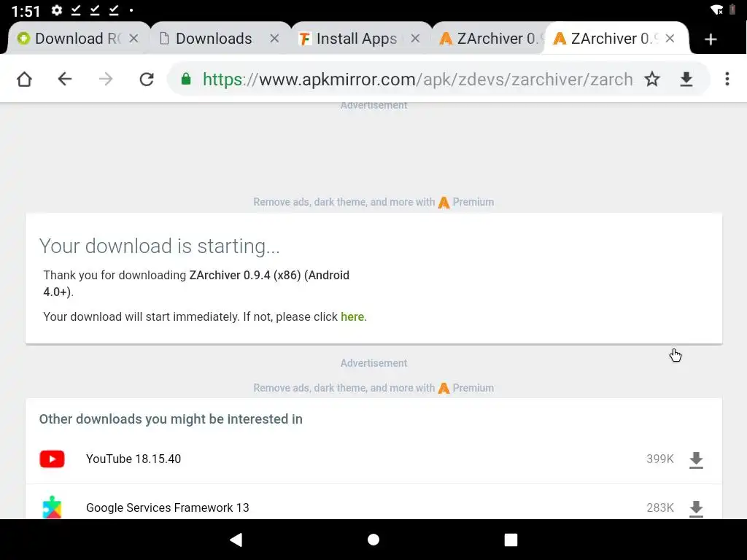Click the red YouTube app icon
Viewport: 747px width, 560px height.
(x=52, y=459)
